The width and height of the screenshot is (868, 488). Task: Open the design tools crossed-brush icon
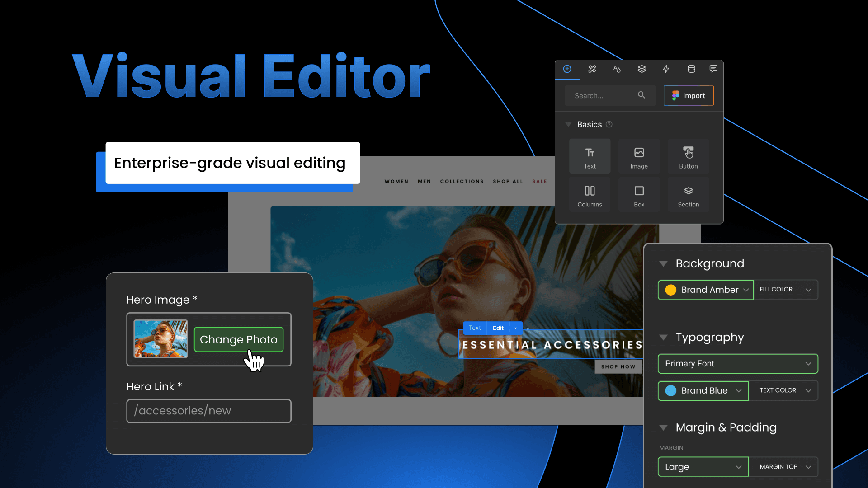(592, 69)
